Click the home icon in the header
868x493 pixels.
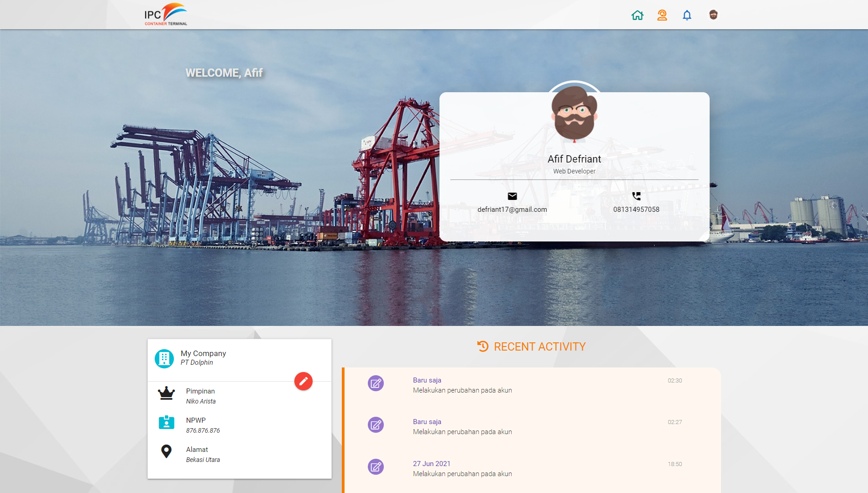637,15
